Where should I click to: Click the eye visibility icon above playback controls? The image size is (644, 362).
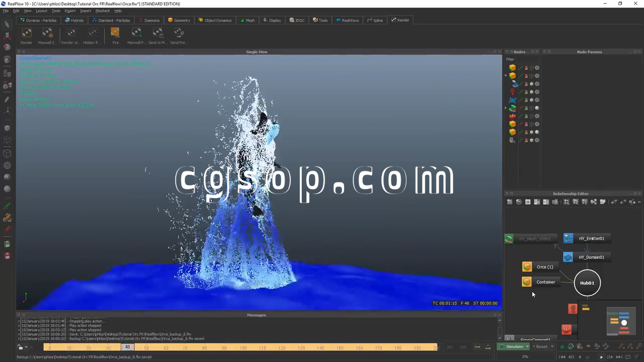coord(588,346)
